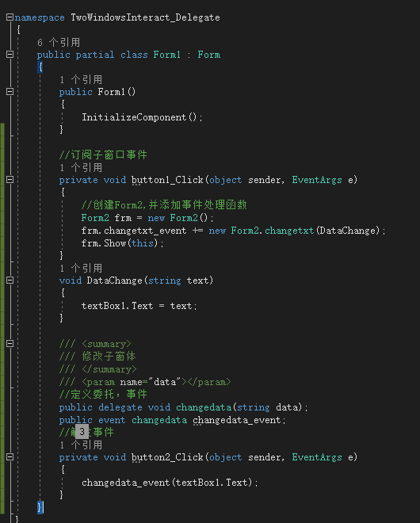
Task: Open the 6 个引用 references above Form1 class
Action: point(59,42)
